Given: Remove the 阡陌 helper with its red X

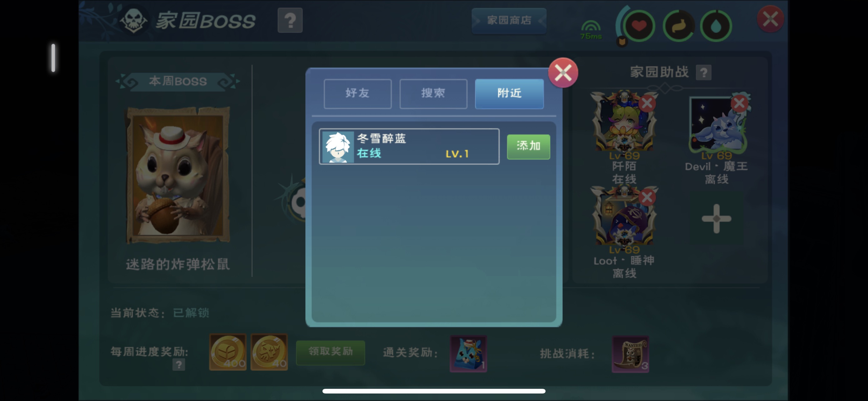Looking at the screenshot, I should tap(647, 103).
